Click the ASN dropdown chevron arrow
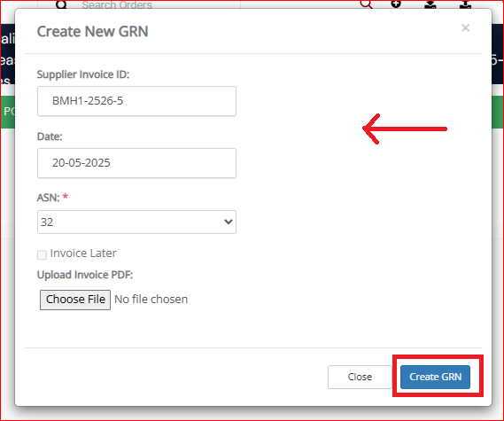504x421 pixels. pyautogui.click(x=229, y=222)
